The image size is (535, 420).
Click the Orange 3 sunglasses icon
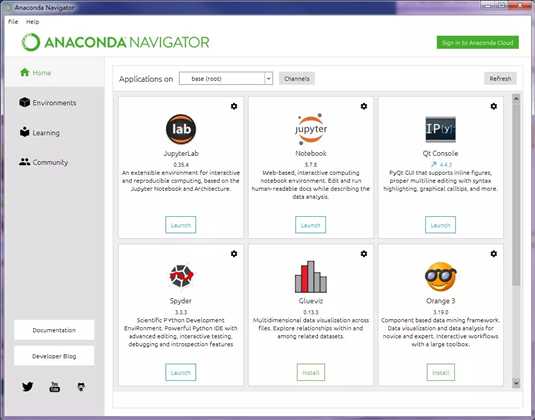(440, 277)
